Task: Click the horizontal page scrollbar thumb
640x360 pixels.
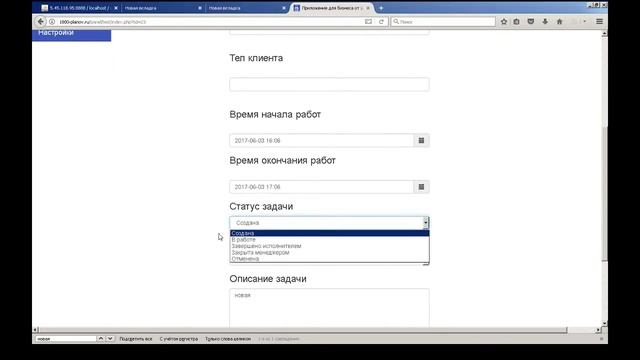Action: point(303,330)
